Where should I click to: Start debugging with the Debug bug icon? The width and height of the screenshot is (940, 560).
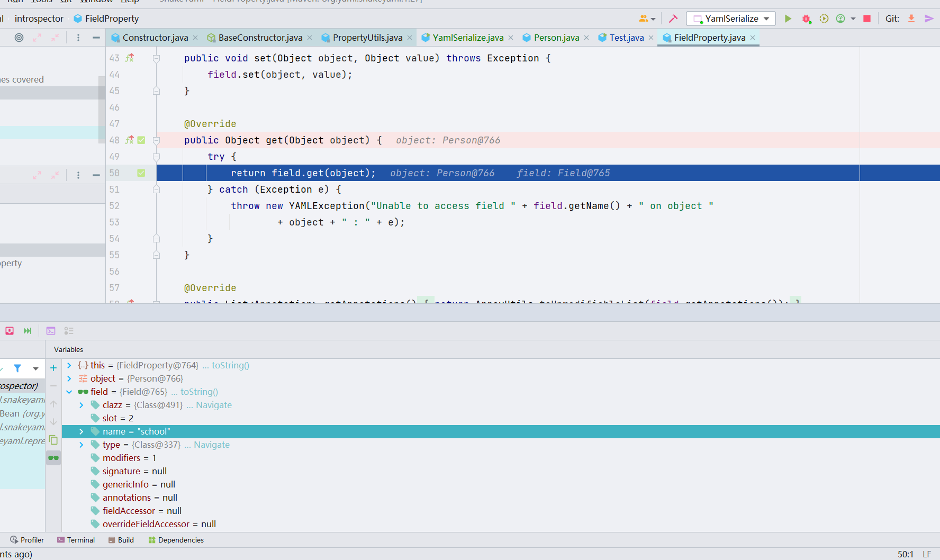click(x=806, y=19)
